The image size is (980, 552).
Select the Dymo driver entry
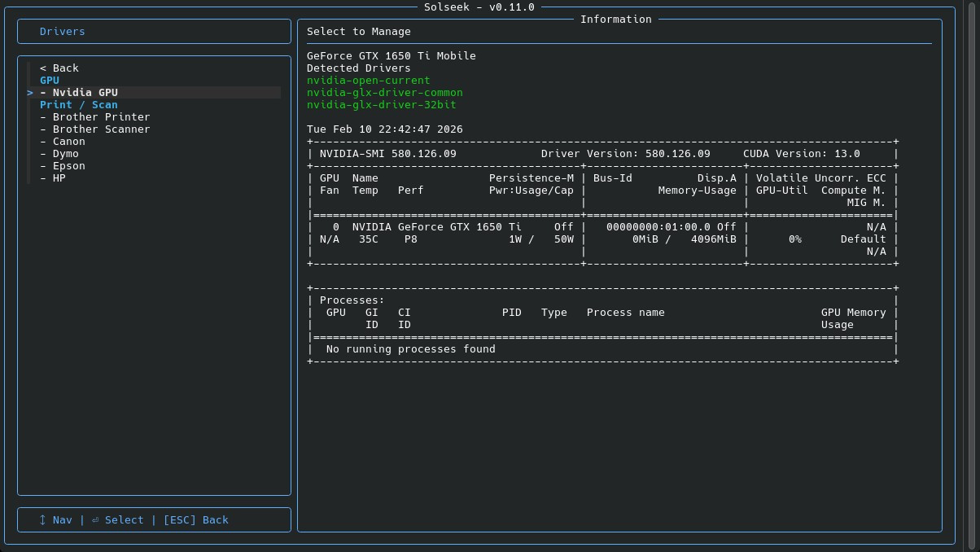[65, 154]
